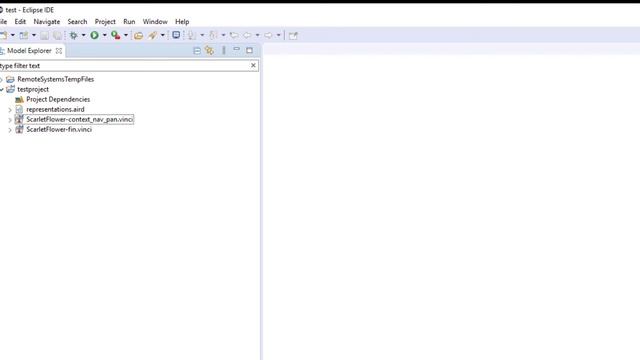Click the external-editor icon at toolbar end
Viewport: 640px width, 360px height.
click(x=293, y=36)
